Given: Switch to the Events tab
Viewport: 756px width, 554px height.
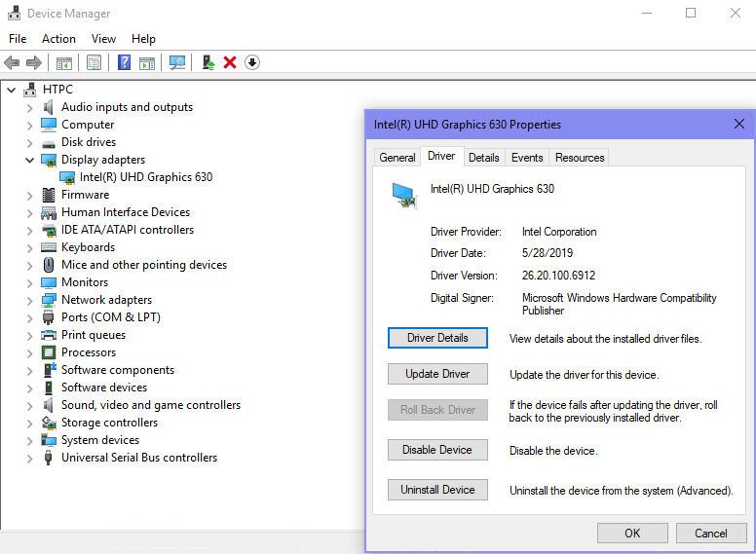Looking at the screenshot, I should 527,158.
